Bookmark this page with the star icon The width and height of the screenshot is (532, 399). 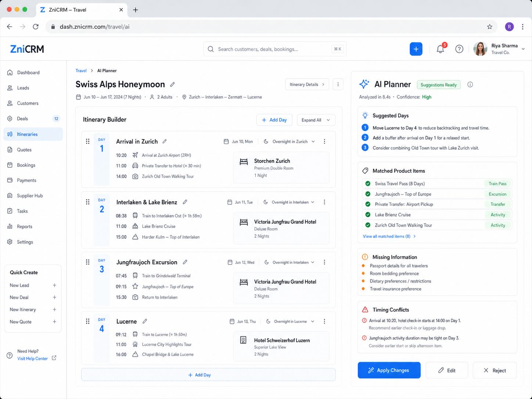[489, 27]
